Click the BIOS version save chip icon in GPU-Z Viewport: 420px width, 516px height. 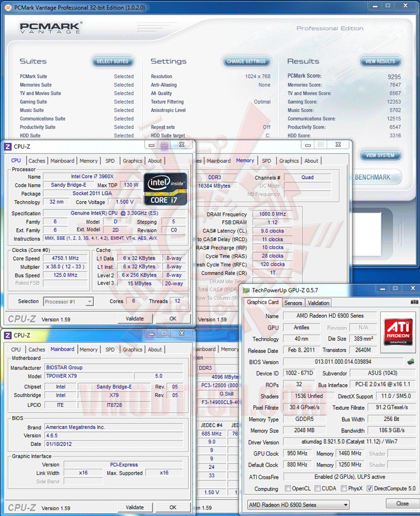(411, 361)
